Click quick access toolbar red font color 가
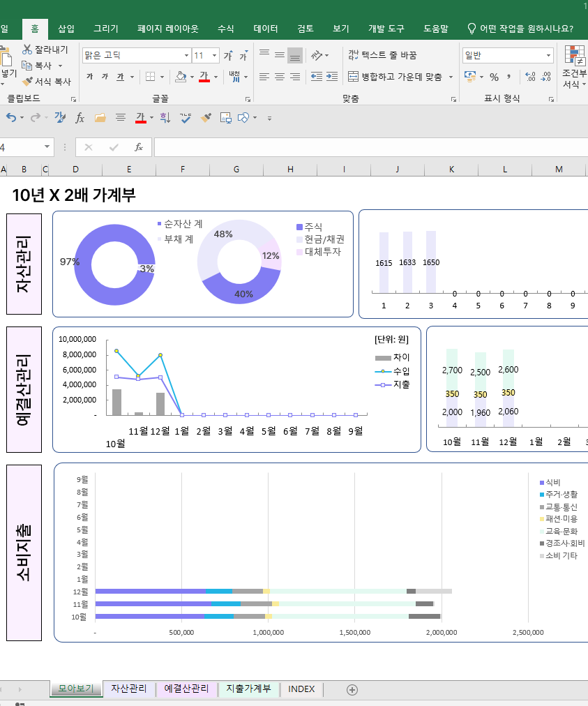The image size is (588, 706). 140,118
